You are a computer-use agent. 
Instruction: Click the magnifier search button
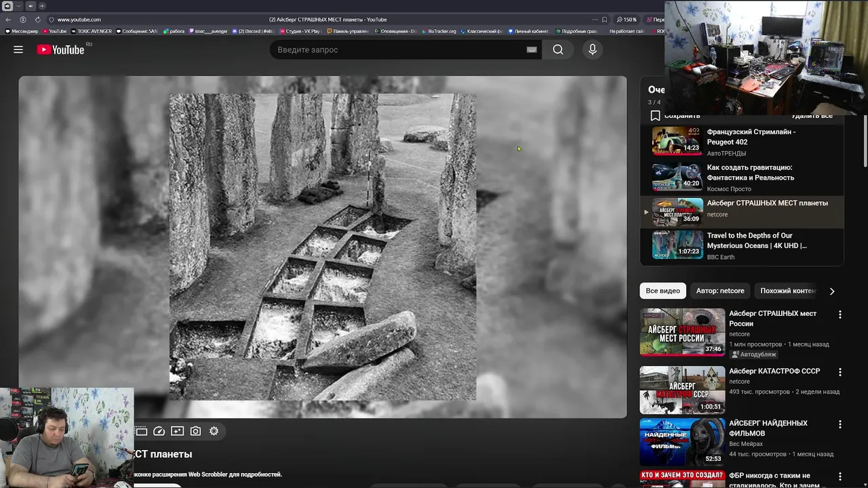[557, 49]
